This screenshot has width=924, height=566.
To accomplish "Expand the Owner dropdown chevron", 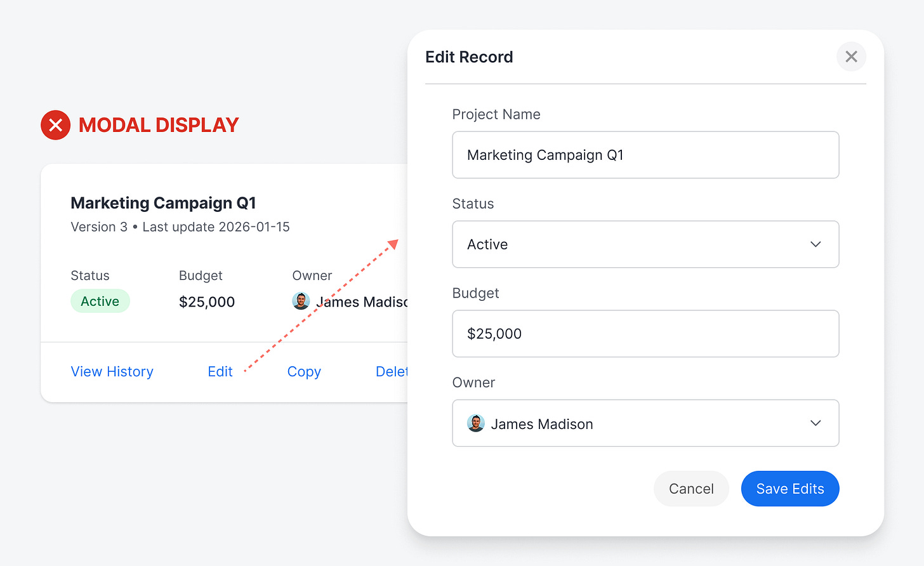I will click(815, 423).
